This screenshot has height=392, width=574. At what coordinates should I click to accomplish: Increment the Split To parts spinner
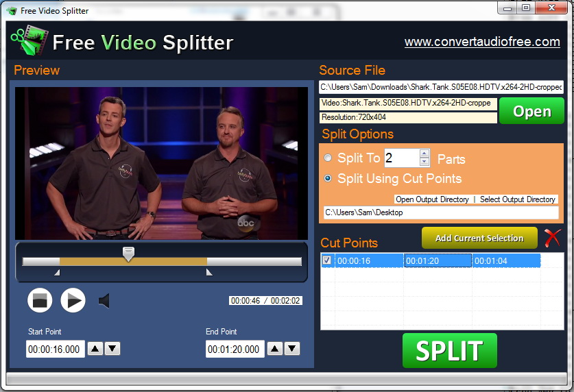[x=424, y=154]
